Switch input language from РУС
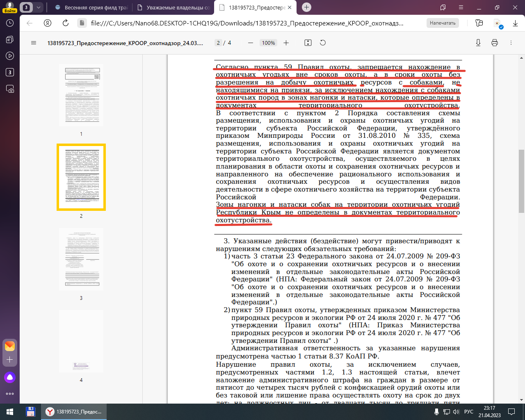Image resolution: width=525 pixels, height=420 pixels. [x=468, y=411]
